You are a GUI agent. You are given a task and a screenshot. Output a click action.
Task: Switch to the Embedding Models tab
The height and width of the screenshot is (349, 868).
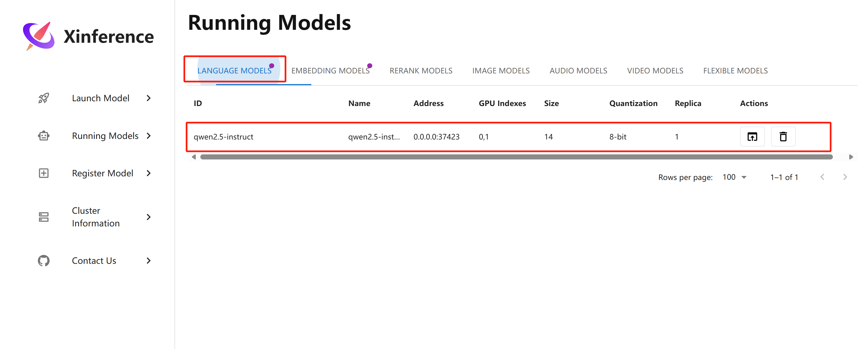(330, 71)
